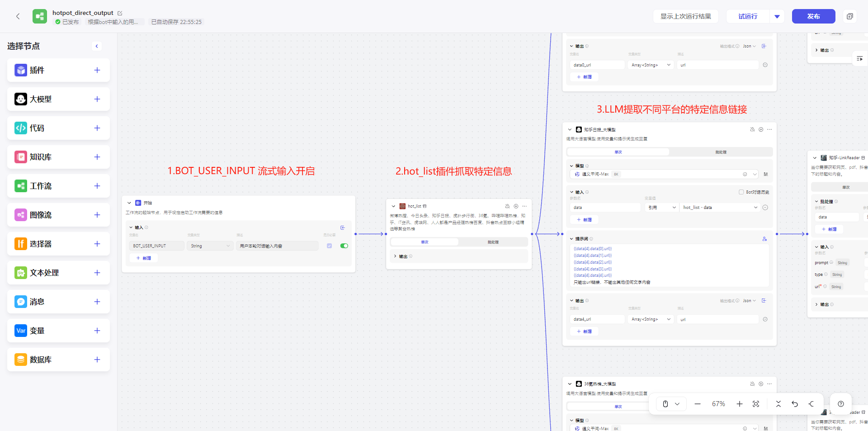Add a 代码 node with its plus
Viewport: 868px width, 431px height.
97,128
